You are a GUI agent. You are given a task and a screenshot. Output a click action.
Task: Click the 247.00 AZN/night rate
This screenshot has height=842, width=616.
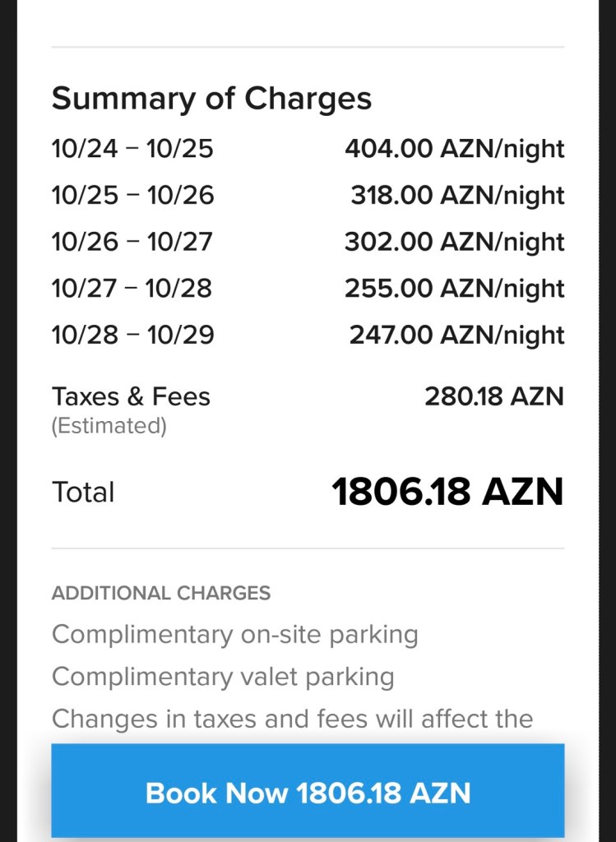click(x=456, y=335)
